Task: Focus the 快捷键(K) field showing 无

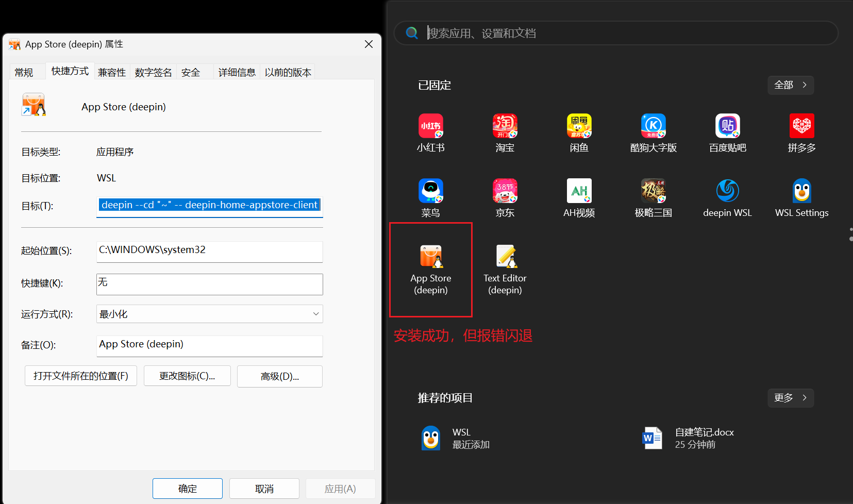Action: 210,284
